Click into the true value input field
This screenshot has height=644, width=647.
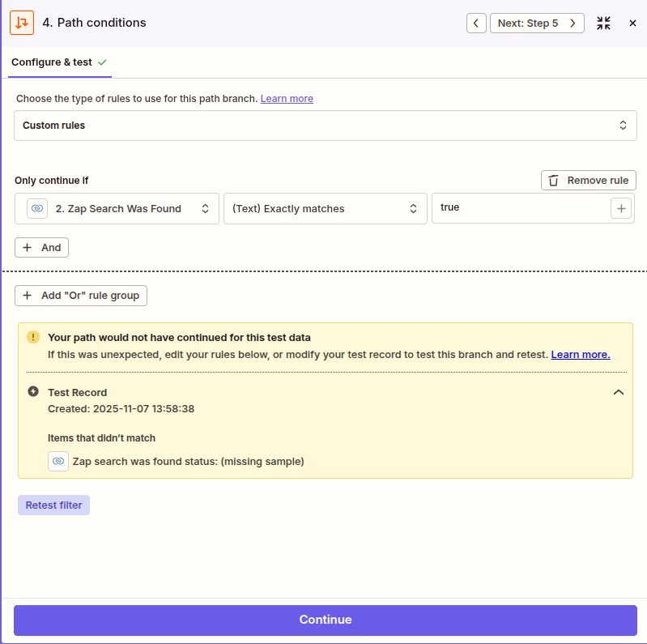520,208
